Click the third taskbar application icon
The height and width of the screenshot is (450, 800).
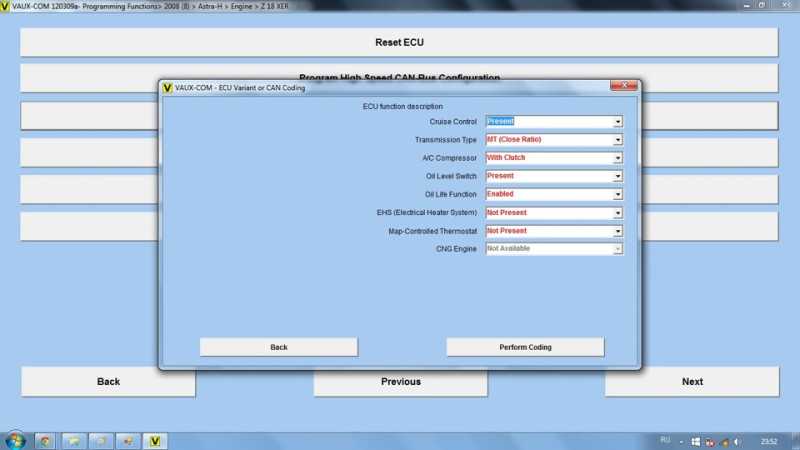pyautogui.click(x=101, y=441)
